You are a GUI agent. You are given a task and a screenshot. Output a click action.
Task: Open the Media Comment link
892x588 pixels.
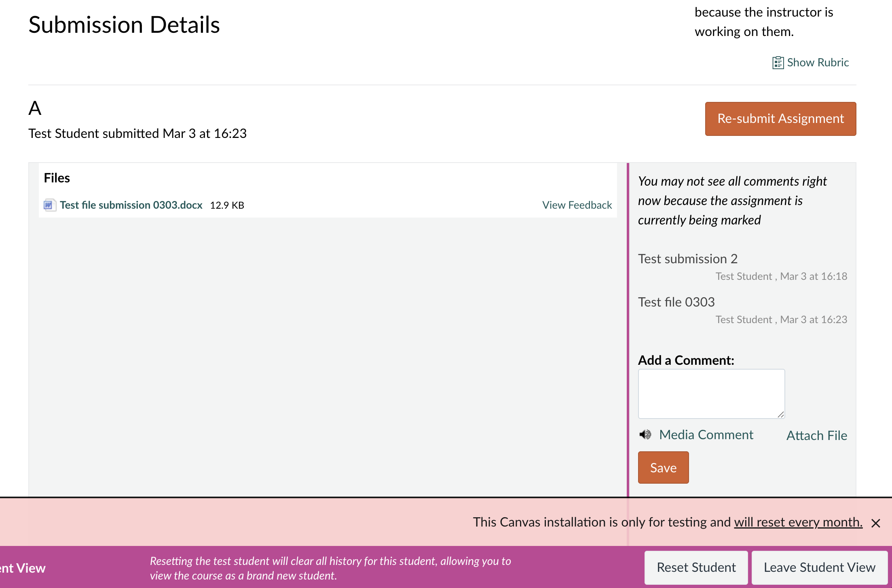[706, 435]
